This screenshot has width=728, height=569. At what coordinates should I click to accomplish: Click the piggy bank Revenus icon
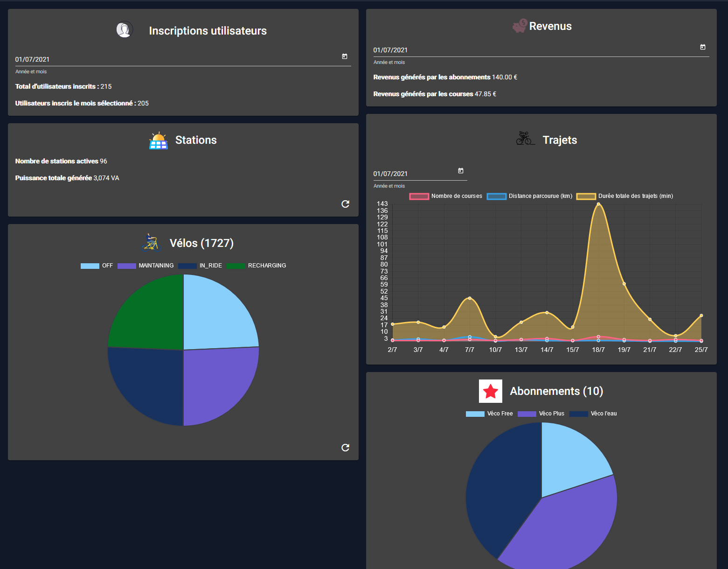tap(520, 26)
